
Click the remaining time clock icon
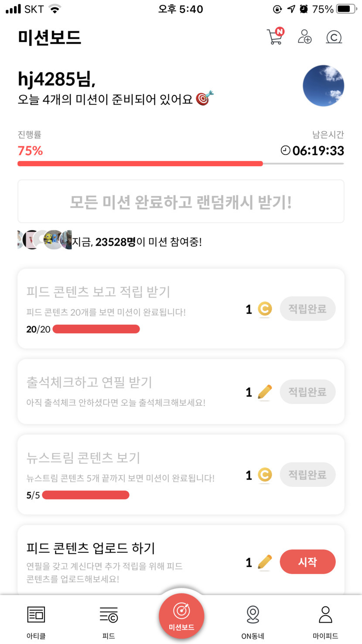pos(285,151)
